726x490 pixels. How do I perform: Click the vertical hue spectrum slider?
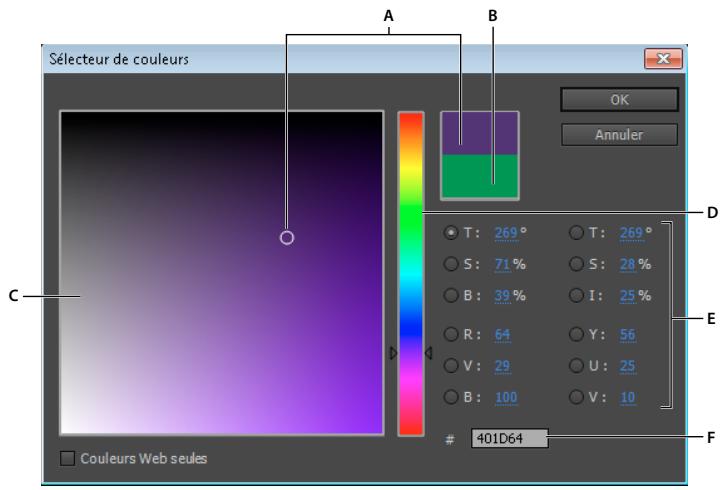(x=411, y=274)
